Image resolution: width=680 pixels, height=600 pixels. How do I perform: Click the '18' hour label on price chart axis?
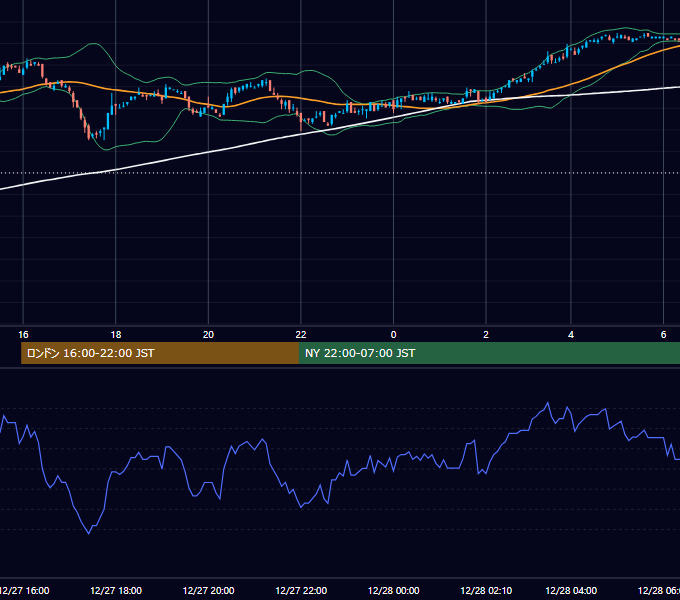point(116,335)
